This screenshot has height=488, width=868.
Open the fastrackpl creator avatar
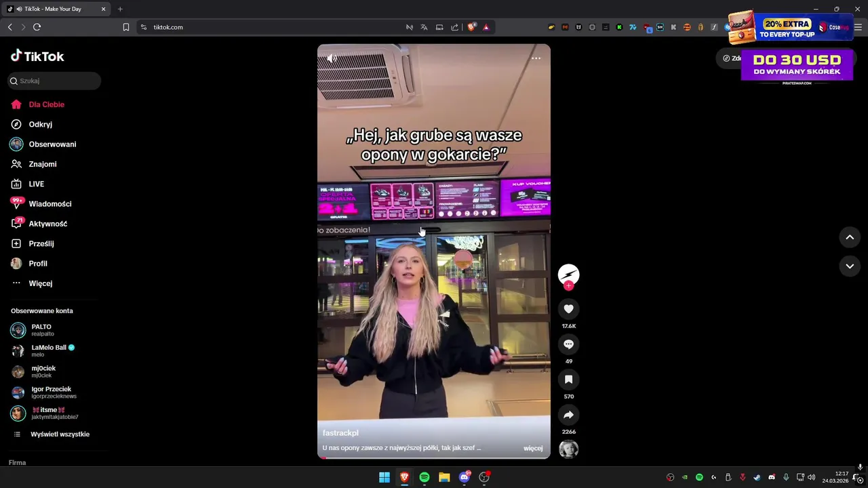pyautogui.click(x=568, y=274)
